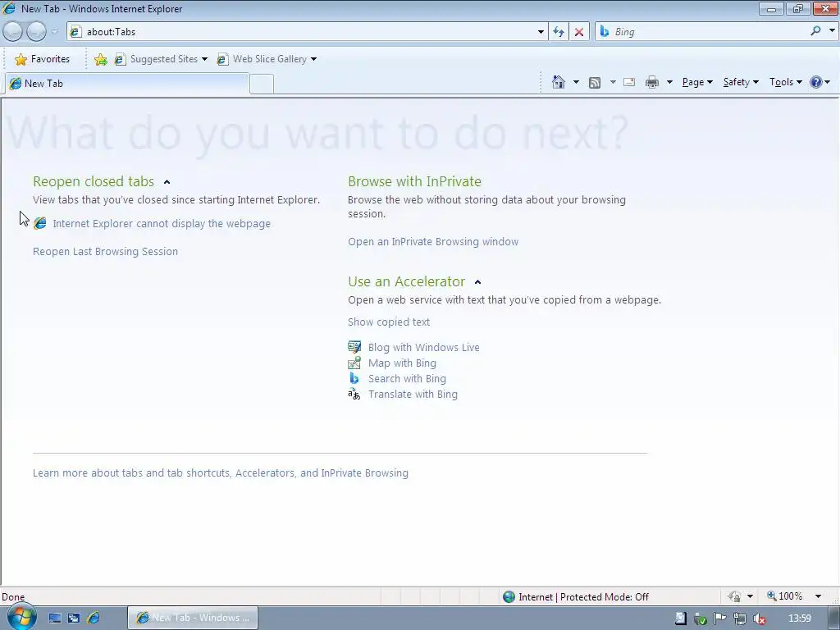840x630 pixels.
Task: Click the Use an Accelerator heading
Action: [407, 282]
